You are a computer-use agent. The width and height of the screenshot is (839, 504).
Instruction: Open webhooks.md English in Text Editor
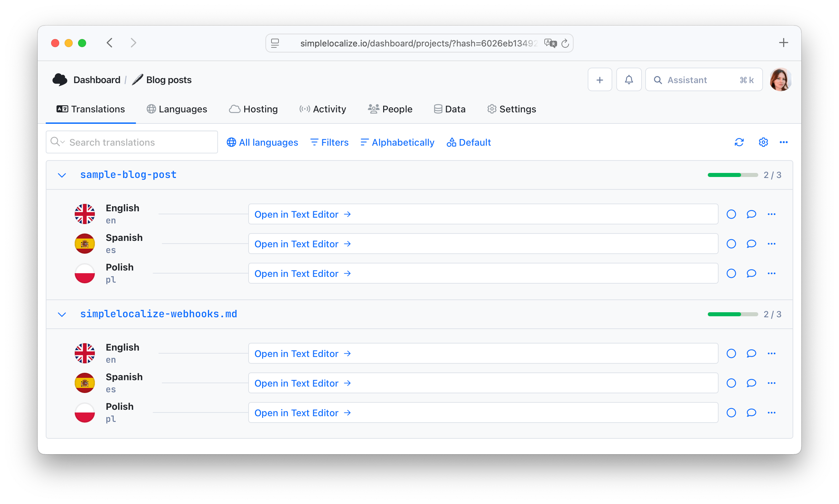click(x=483, y=354)
